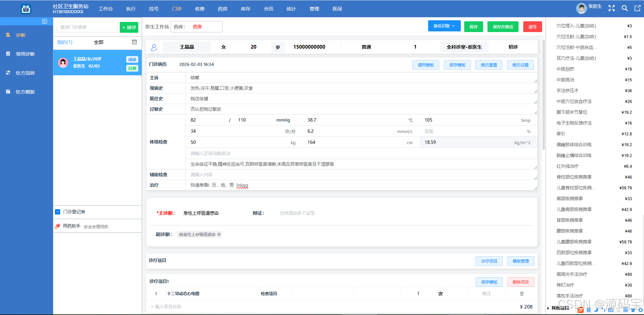This screenshot has width=644, height=315.
Task: Switch to 我的(1) patient tab
Action: pos(65,42)
